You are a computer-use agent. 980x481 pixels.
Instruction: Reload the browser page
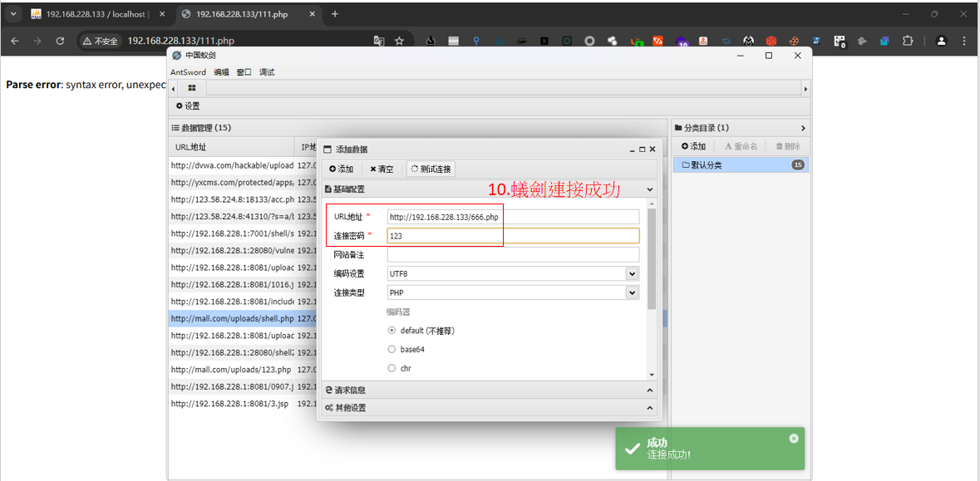tap(60, 41)
